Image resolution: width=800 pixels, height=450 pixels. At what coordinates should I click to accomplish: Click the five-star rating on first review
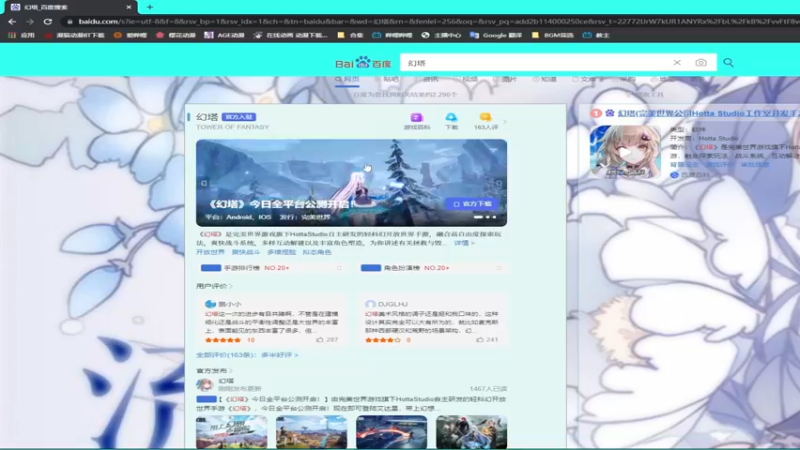pyautogui.click(x=223, y=340)
